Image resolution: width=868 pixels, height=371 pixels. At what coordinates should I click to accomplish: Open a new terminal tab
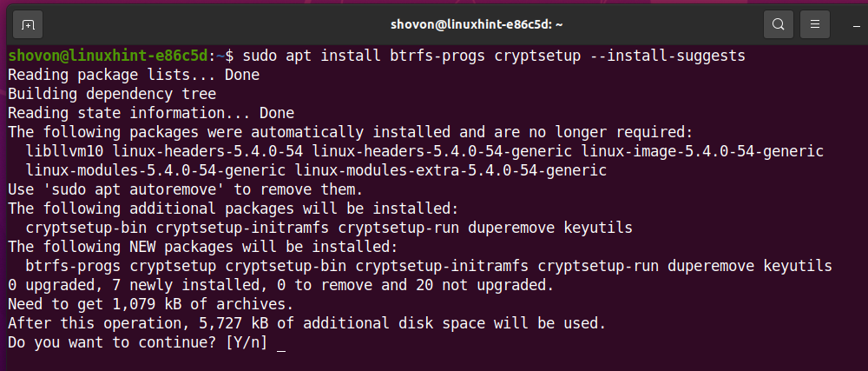click(x=28, y=23)
